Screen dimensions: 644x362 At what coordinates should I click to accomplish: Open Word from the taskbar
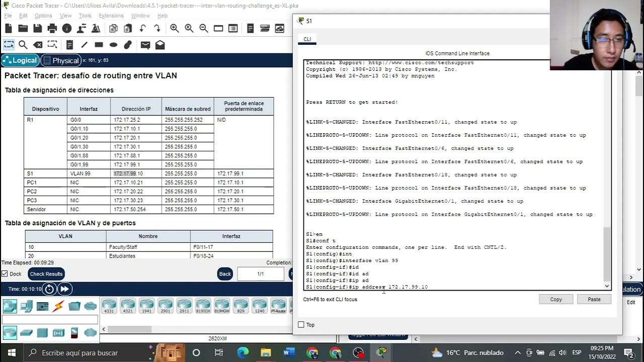click(289, 352)
